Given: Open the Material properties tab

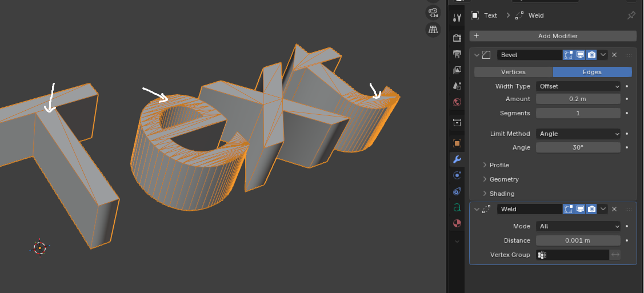Looking at the screenshot, I should point(457,223).
